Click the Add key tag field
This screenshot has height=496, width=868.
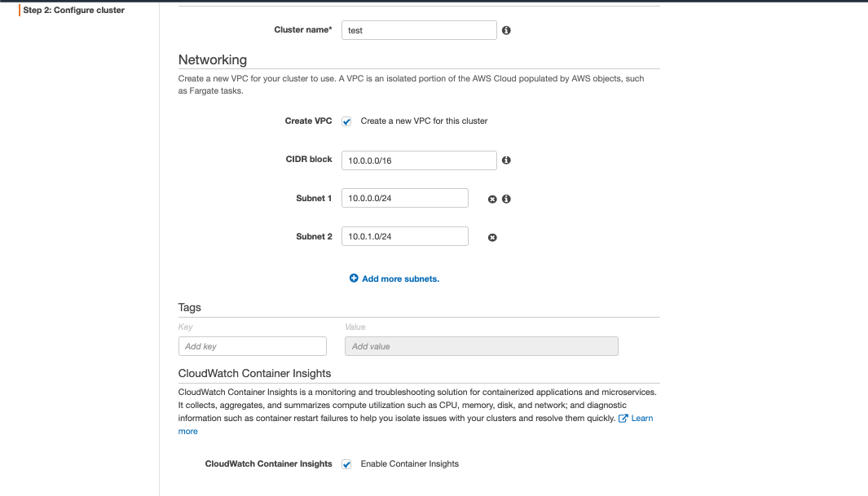click(x=253, y=346)
